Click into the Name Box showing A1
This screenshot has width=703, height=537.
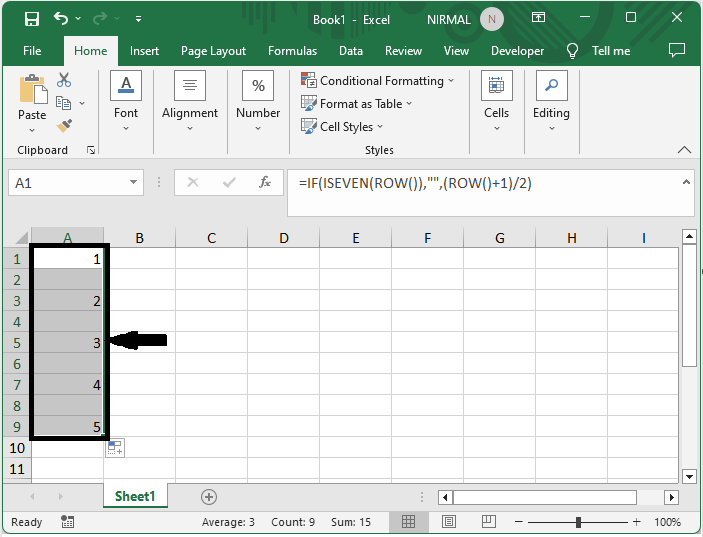coord(67,183)
